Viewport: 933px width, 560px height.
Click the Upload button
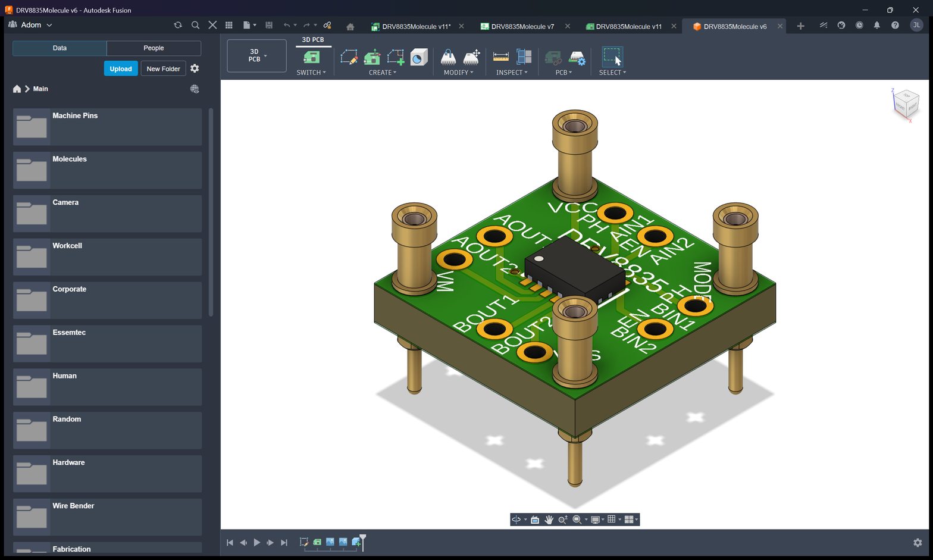coord(121,68)
